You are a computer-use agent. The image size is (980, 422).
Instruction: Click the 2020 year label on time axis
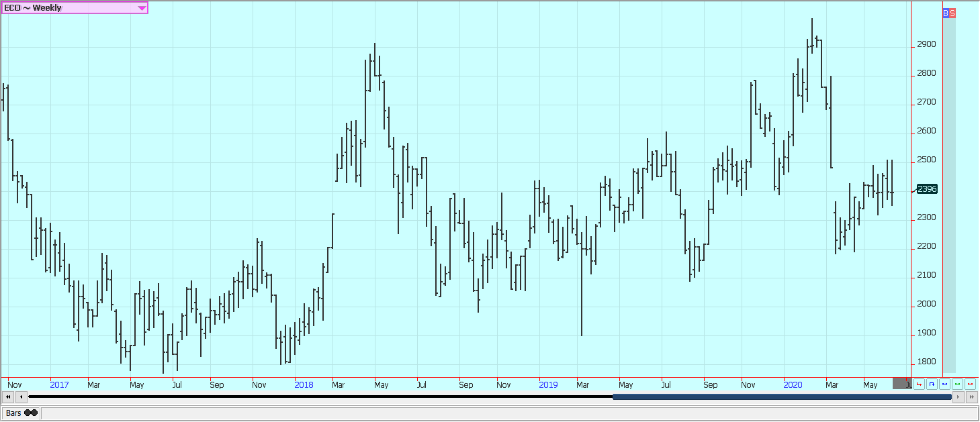point(793,385)
